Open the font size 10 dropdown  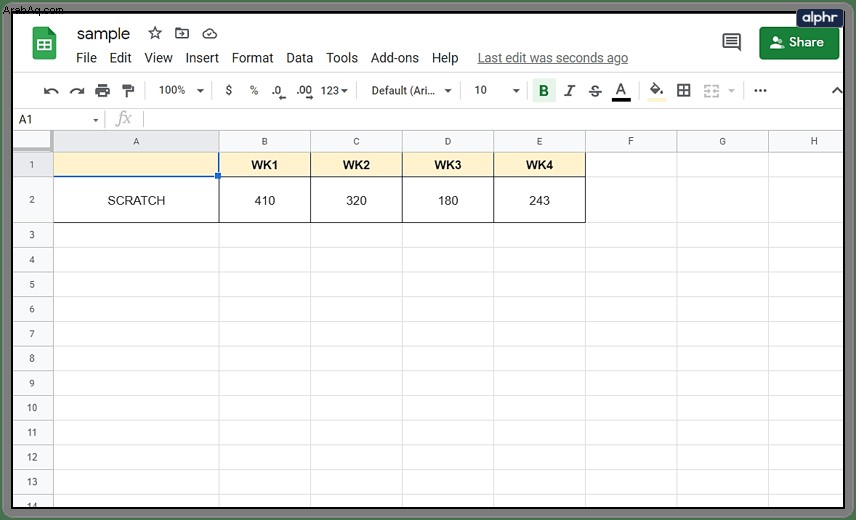496,90
